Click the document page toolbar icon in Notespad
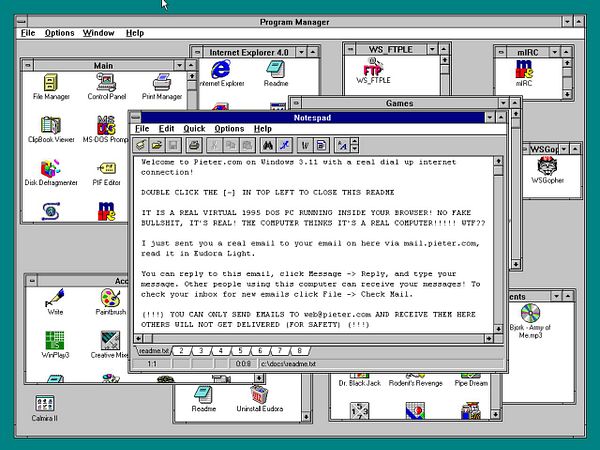 (x=321, y=145)
